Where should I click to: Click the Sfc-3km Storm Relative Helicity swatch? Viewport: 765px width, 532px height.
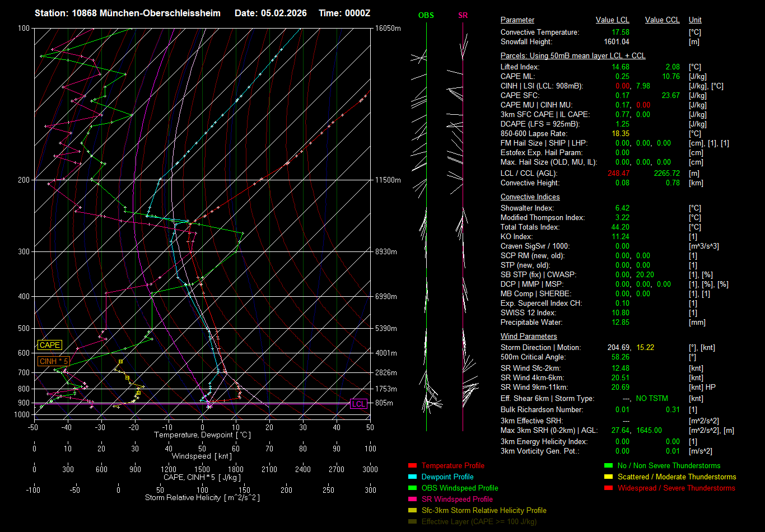tap(413, 510)
